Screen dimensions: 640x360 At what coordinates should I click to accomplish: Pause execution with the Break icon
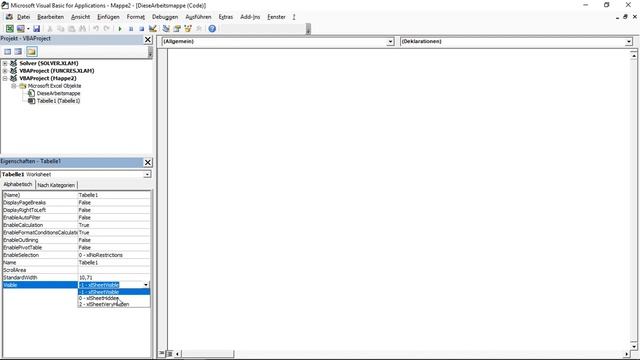pyautogui.click(x=131, y=29)
